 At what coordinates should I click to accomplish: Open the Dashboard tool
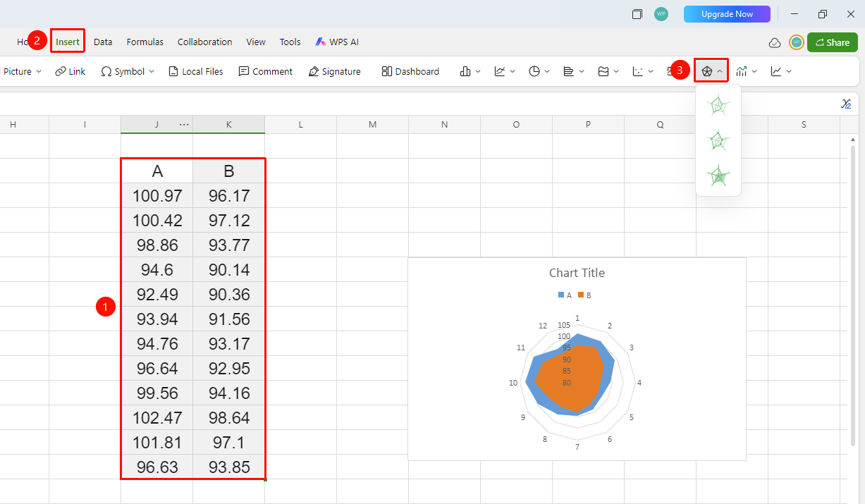410,71
